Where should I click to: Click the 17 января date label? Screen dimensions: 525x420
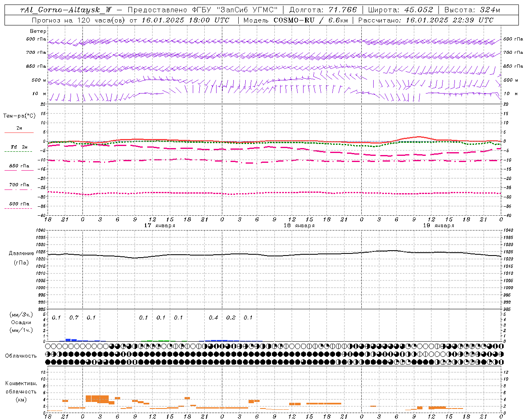(160, 226)
